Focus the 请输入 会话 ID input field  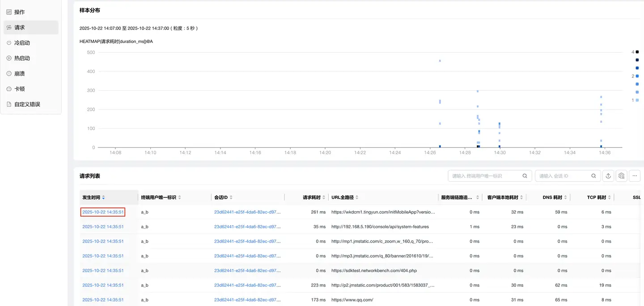(x=563, y=176)
